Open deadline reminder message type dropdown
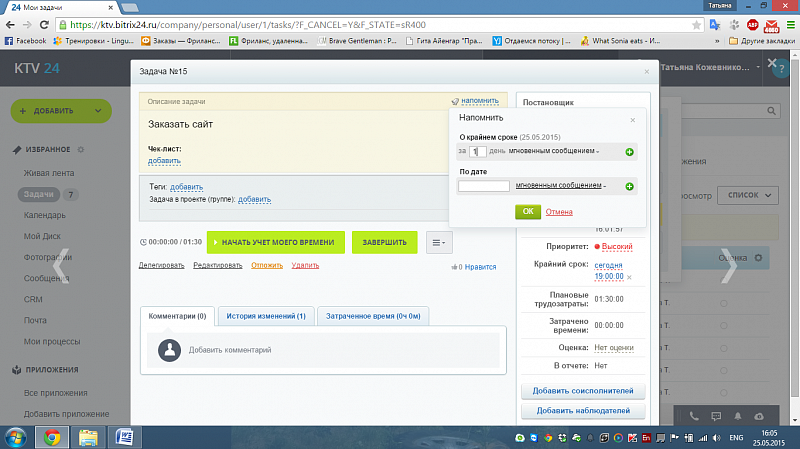This screenshot has width=800, height=449. point(554,151)
